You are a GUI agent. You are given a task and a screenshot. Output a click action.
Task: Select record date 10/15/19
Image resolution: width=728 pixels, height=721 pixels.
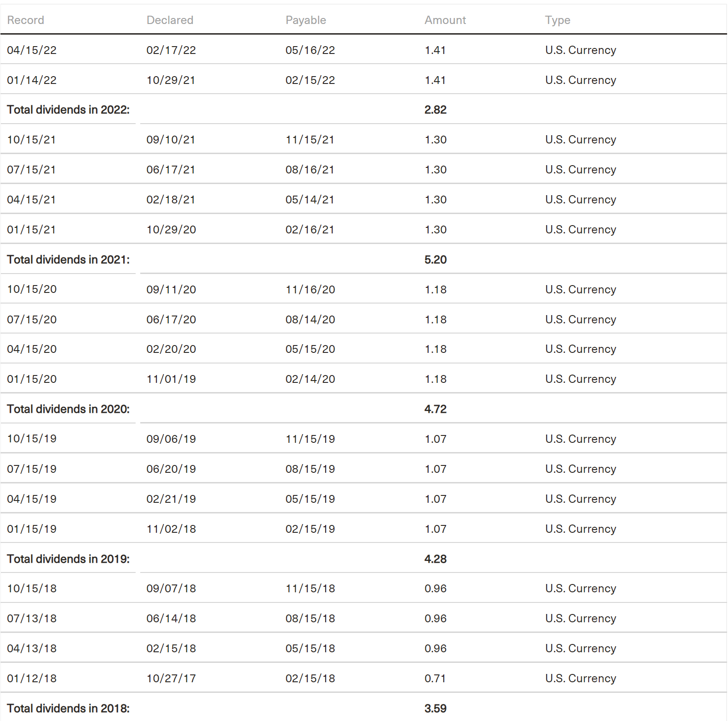click(32, 439)
